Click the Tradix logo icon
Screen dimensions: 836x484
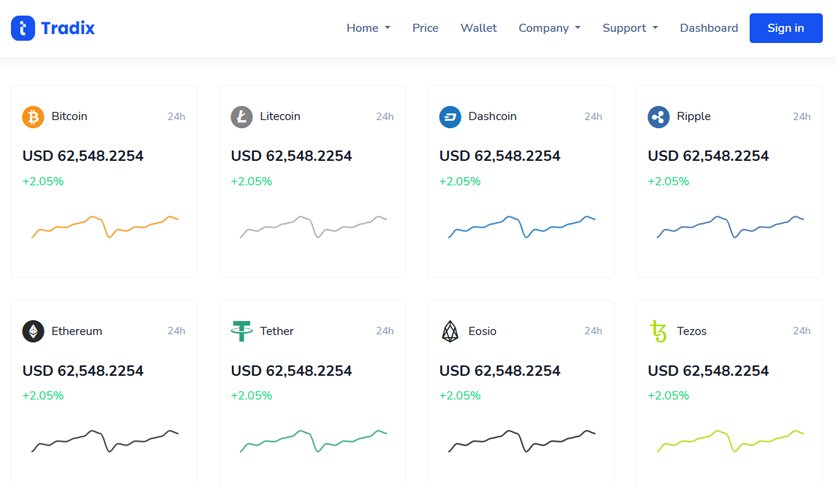pos(23,28)
